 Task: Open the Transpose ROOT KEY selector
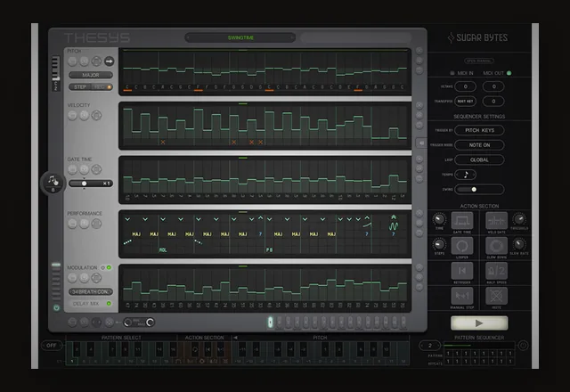pos(465,101)
